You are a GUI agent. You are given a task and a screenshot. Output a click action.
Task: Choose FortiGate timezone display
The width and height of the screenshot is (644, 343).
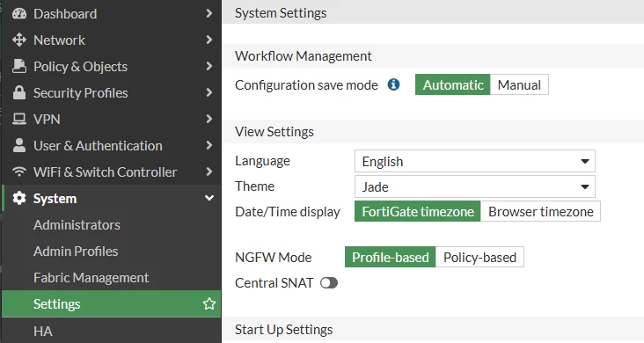[417, 212]
